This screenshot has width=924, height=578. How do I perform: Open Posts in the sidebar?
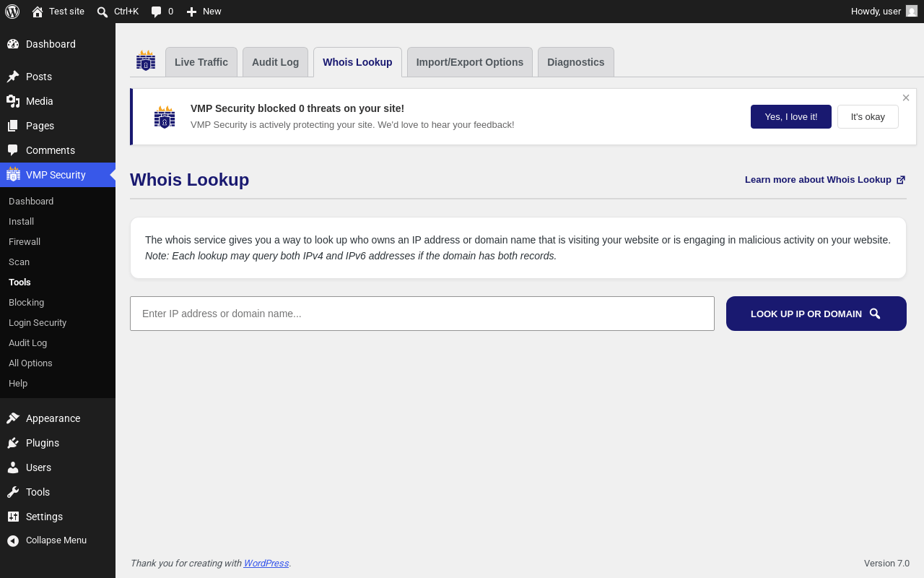pos(58,77)
